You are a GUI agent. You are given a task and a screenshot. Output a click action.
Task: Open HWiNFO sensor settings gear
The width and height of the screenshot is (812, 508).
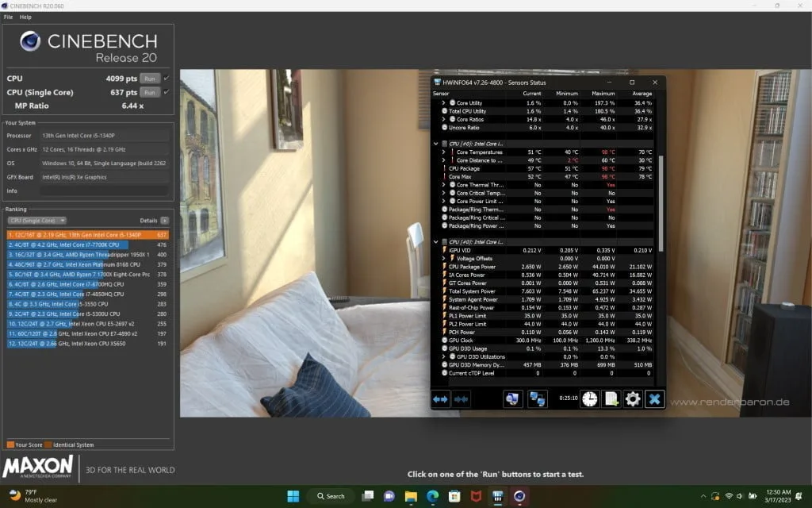coord(632,398)
